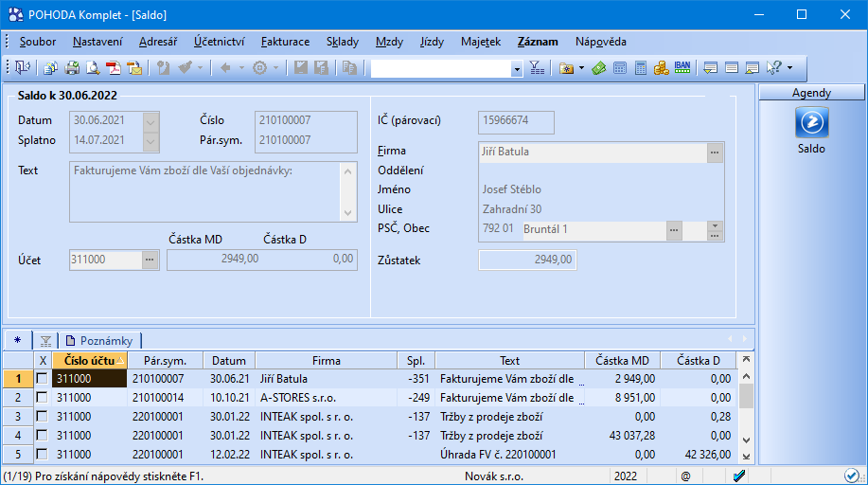Click the printer icon
The height and width of the screenshot is (485, 868).
coord(71,68)
